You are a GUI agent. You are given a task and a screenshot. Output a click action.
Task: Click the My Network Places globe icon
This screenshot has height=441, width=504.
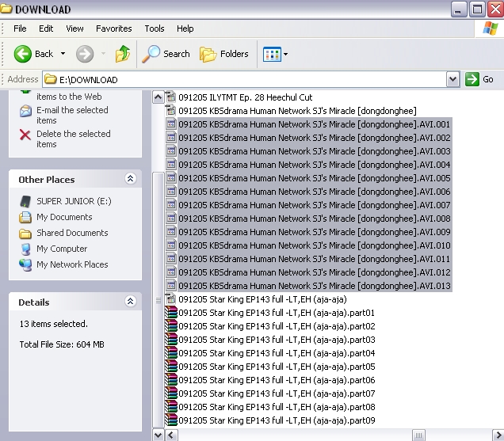(25, 265)
